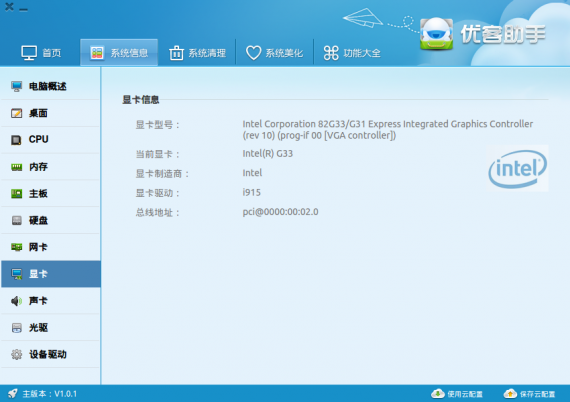Click the 使用云配置 button

[457, 394]
